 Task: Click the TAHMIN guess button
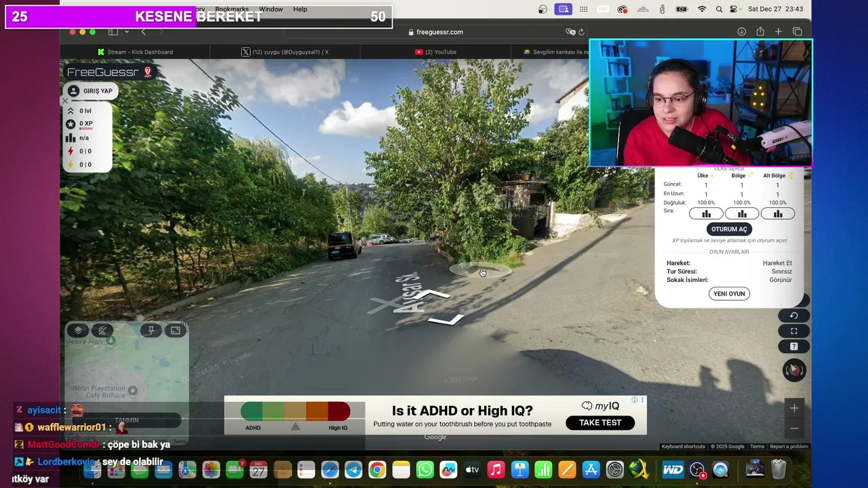click(x=127, y=420)
